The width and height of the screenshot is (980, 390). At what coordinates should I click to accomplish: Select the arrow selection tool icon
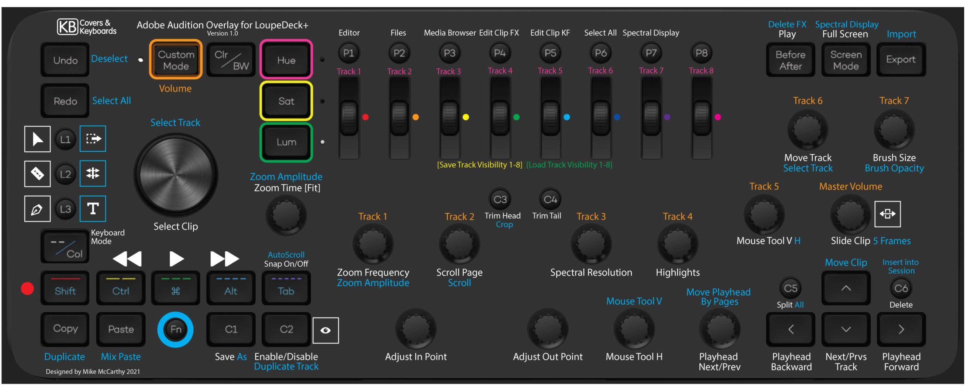pos(38,139)
